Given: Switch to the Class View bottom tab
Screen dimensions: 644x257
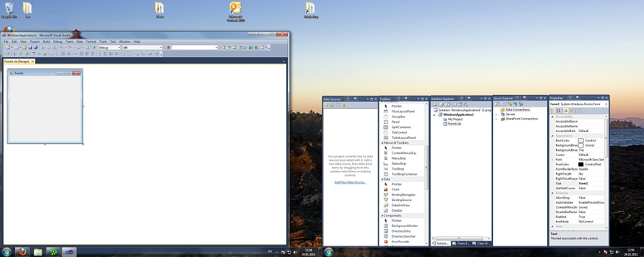Looking at the screenshot, I should 480,243.
